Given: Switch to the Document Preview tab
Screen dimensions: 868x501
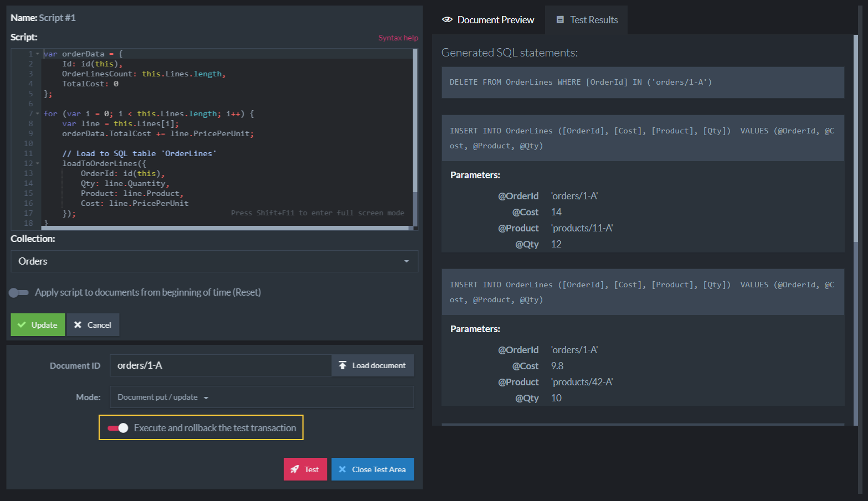Looking at the screenshot, I should (488, 20).
